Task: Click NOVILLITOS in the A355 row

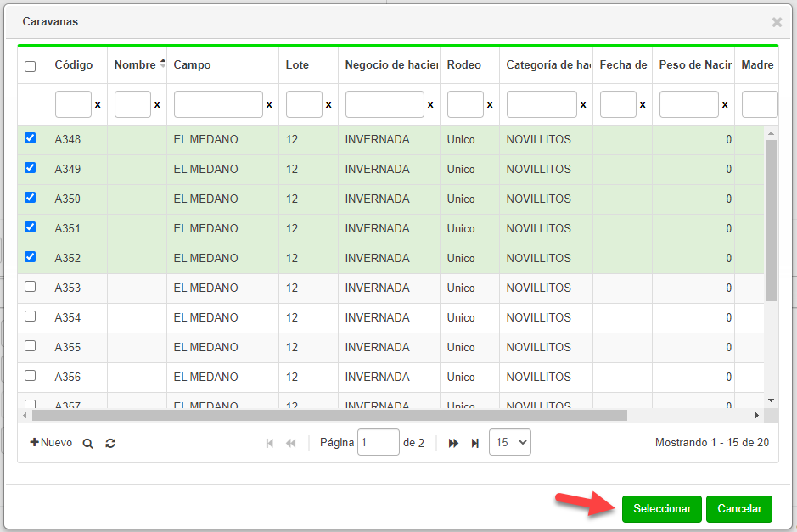Action: [538, 348]
